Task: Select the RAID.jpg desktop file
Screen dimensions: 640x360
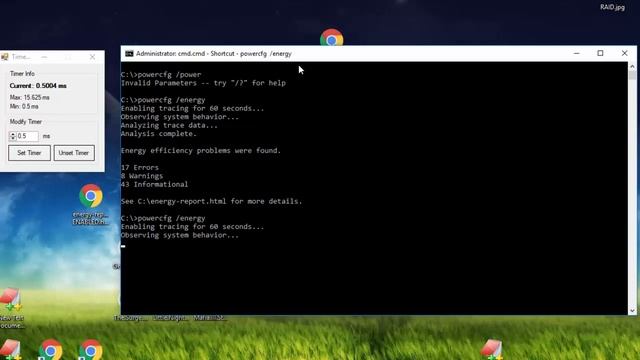Action: (x=612, y=7)
